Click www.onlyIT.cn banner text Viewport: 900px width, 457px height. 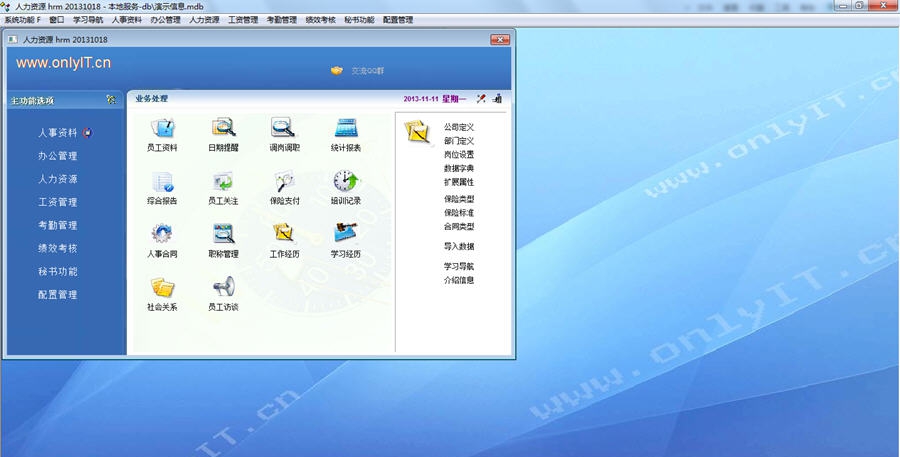[63, 63]
